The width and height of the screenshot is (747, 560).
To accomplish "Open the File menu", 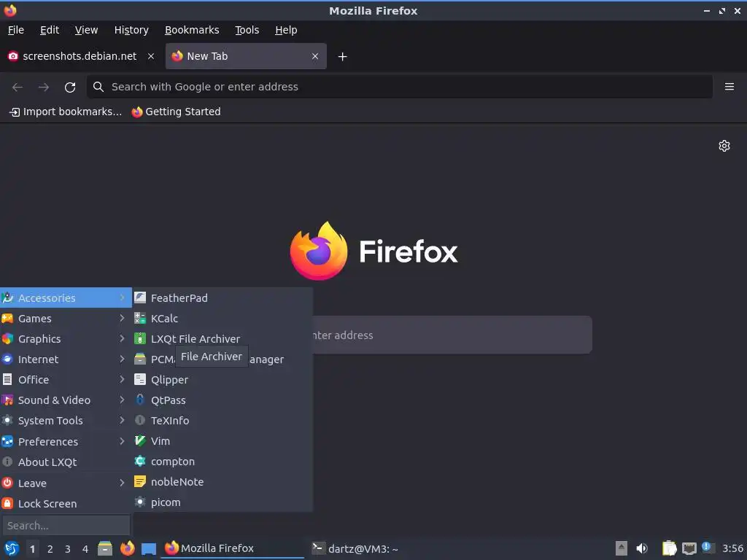I will [16, 30].
